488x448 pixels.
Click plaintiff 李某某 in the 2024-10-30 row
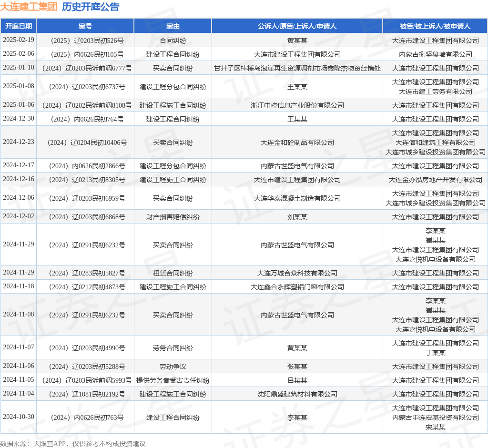coord(297,417)
